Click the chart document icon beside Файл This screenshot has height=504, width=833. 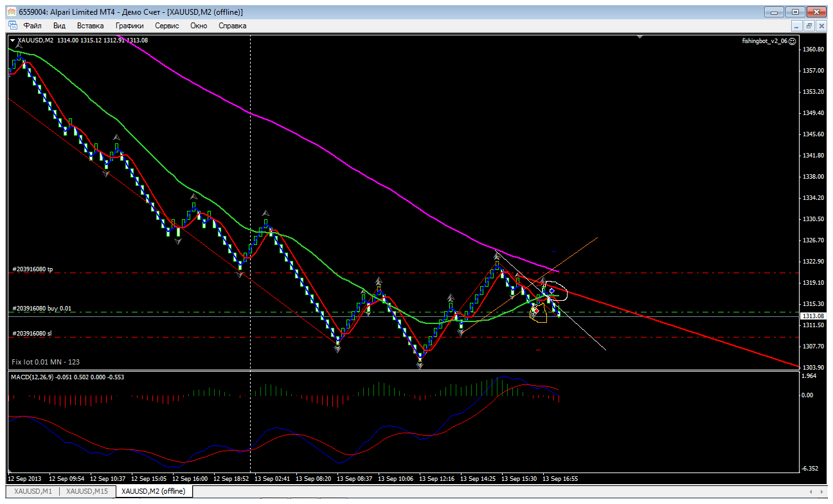point(13,26)
